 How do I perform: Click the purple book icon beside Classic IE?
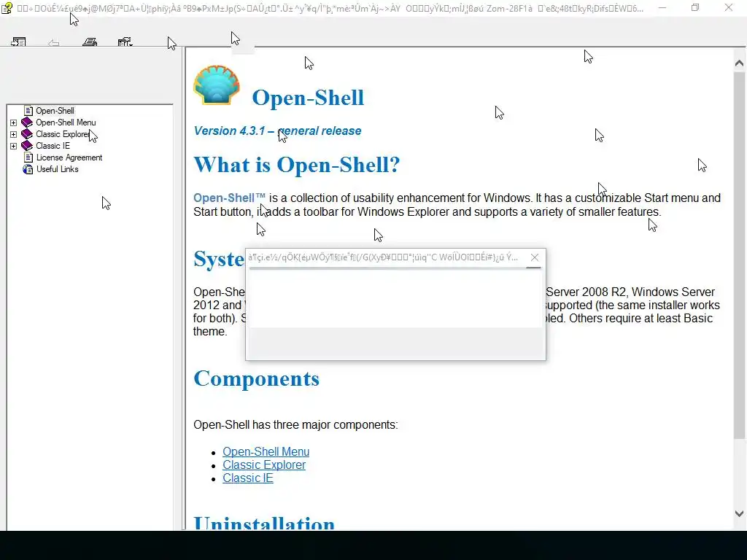tap(27, 146)
